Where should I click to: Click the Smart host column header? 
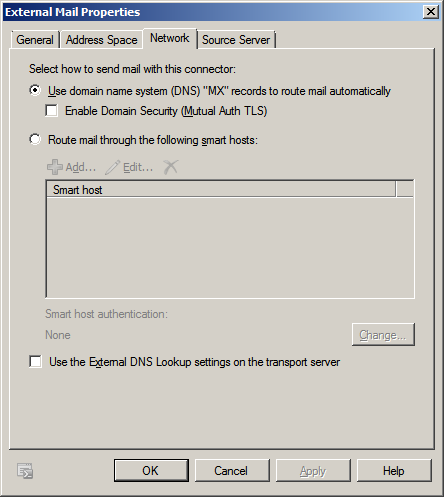221,189
